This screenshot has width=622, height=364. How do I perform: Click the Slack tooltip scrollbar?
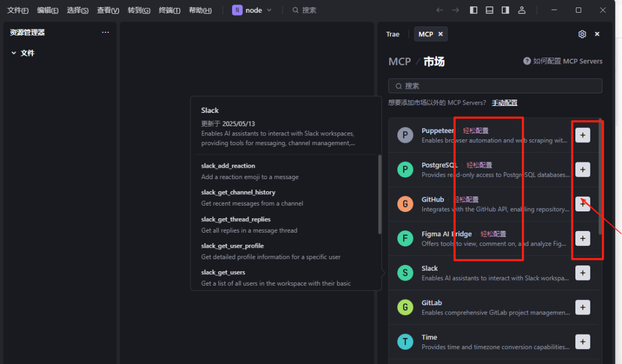(x=380, y=194)
